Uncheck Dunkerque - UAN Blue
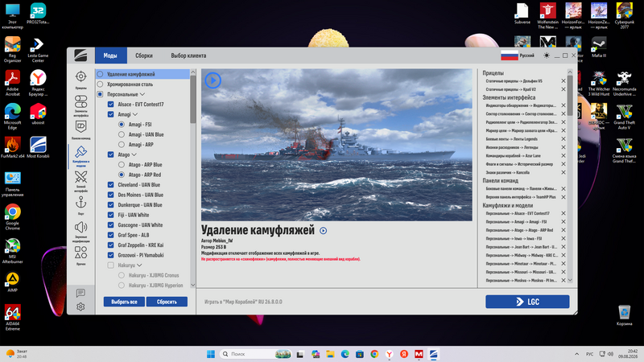Screen dimensions: 644x362 [110, 205]
